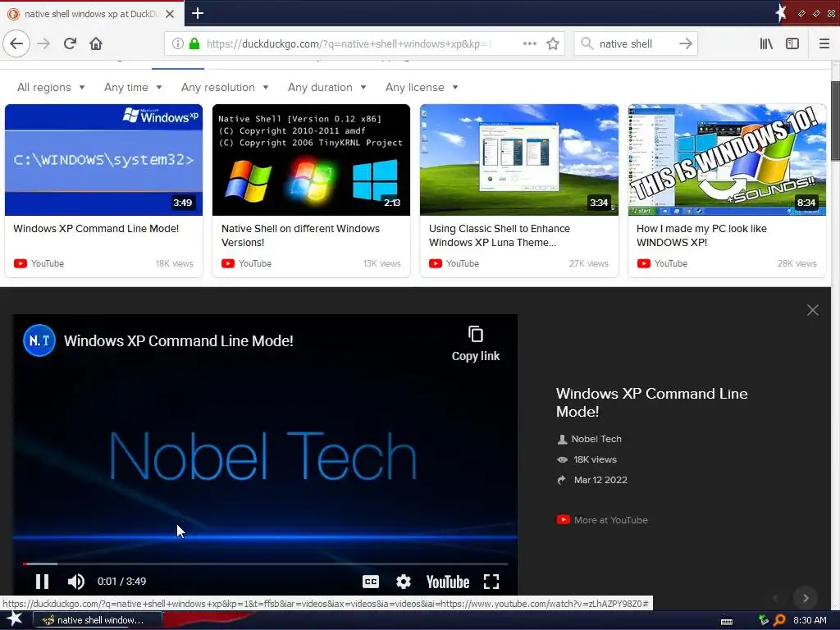Click the player's video title text
This screenshot has height=630, width=840.
click(x=178, y=340)
